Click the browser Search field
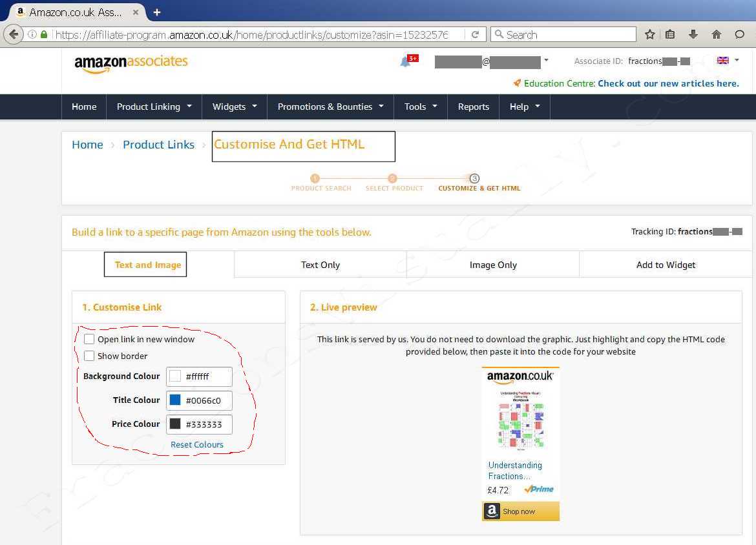 point(563,35)
